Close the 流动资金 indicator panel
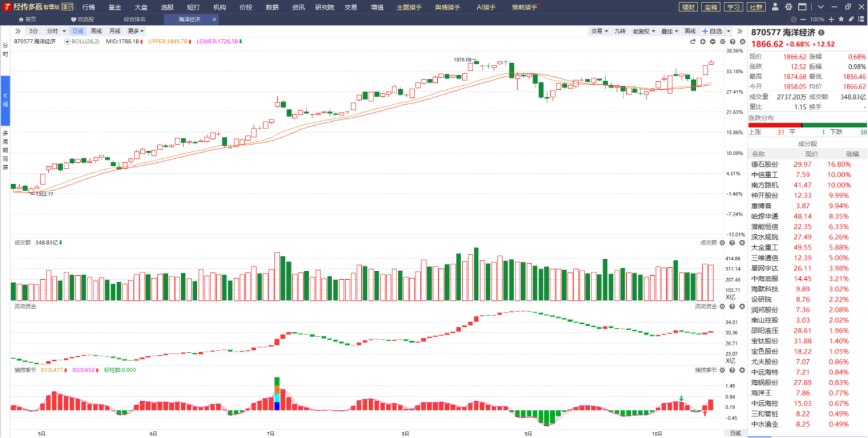The height and width of the screenshot is (438, 868). (742, 306)
